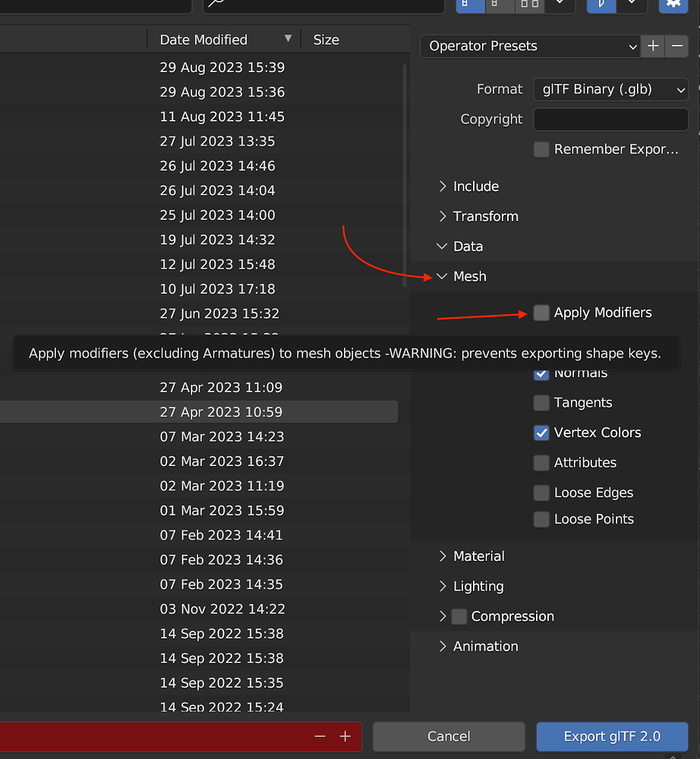This screenshot has width=700, height=759.
Task: Select file dated 02 Mar 2023 16:37
Action: click(199, 461)
